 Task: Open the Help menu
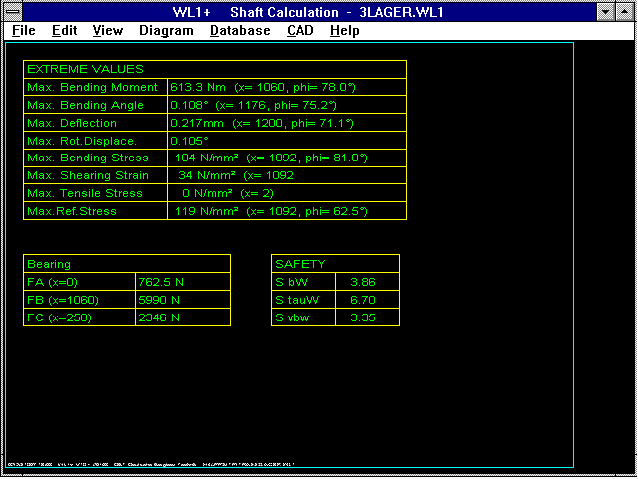[344, 30]
